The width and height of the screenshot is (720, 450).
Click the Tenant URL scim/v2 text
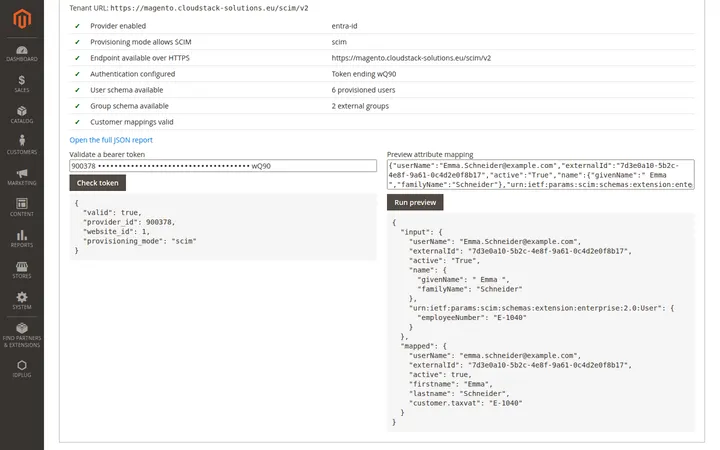pos(209,8)
